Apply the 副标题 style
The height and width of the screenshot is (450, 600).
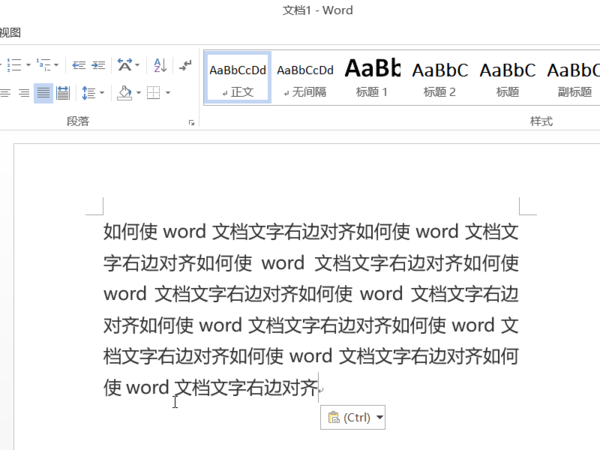click(x=574, y=78)
